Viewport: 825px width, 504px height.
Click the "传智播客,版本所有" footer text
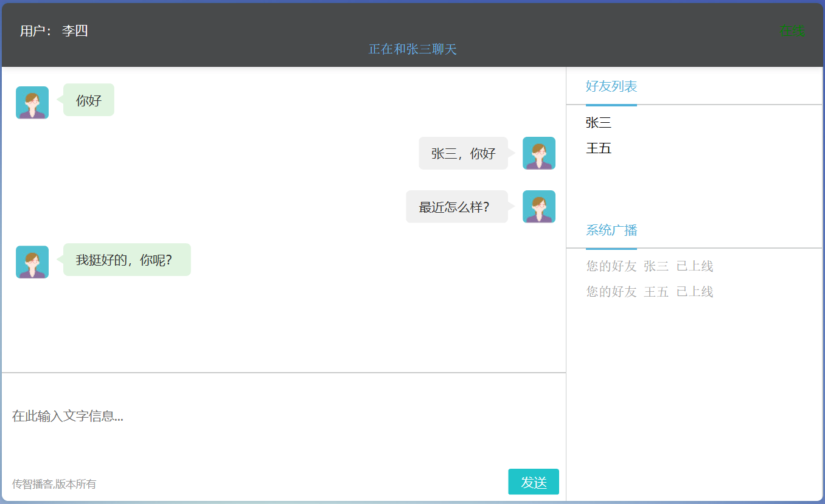(54, 484)
